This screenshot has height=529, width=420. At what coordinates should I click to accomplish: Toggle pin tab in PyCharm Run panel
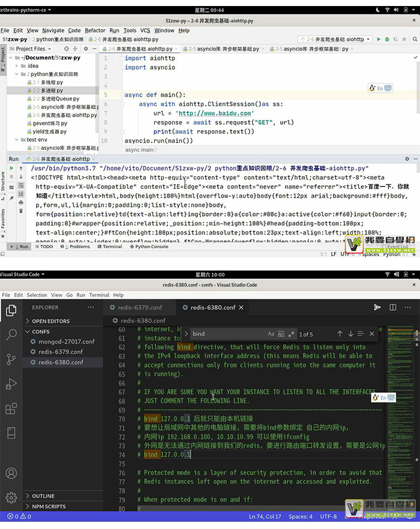(11, 199)
